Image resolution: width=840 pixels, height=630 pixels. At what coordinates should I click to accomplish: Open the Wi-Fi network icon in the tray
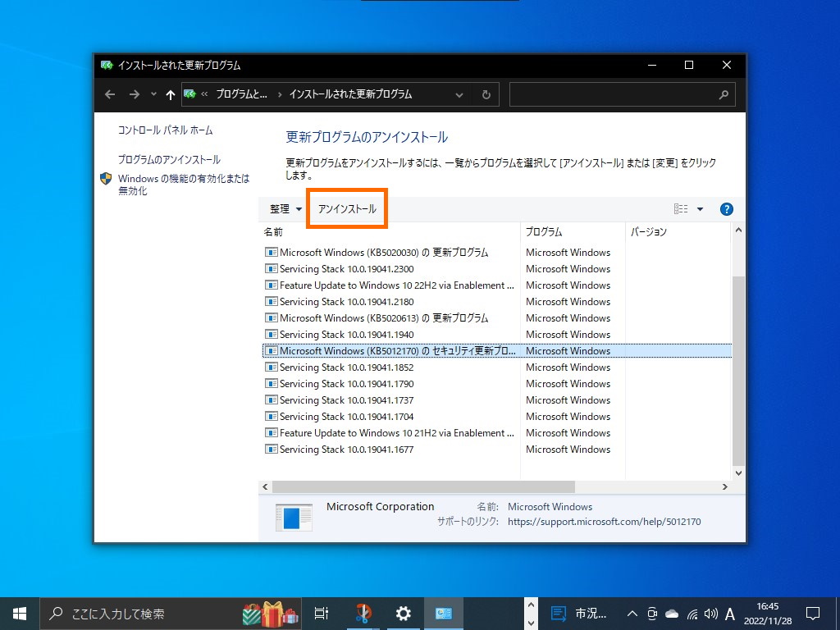pyautogui.click(x=691, y=614)
